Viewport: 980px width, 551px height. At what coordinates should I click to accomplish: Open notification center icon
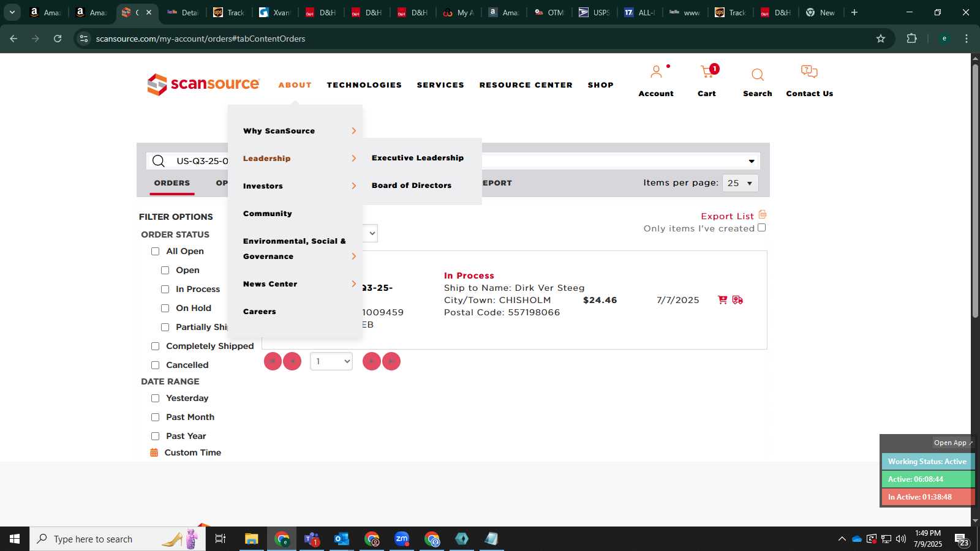[962, 539]
